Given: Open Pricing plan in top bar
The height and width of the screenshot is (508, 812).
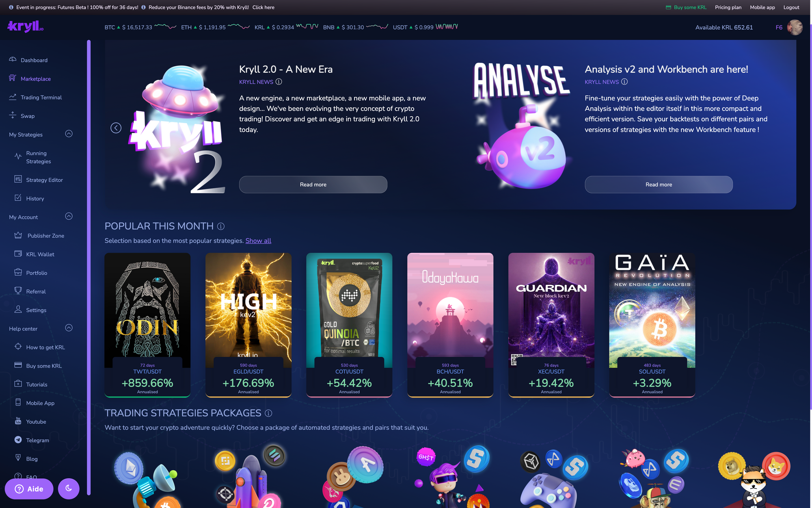Looking at the screenshot, I should click(728, 7).
